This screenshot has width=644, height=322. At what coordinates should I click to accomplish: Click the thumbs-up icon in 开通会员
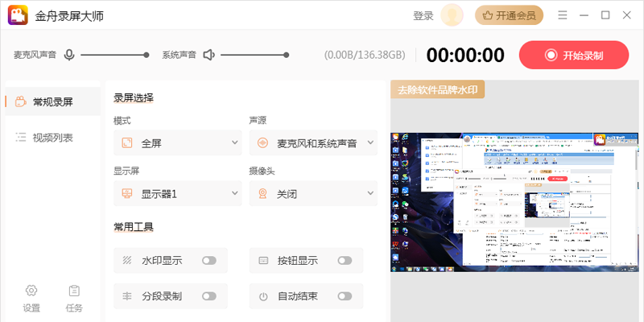tap(488, 15)
